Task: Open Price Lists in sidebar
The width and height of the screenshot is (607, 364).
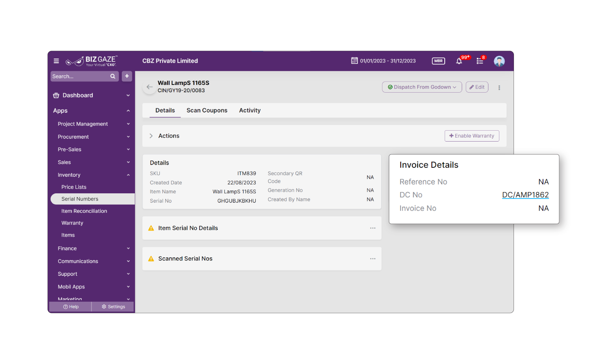Action: coord(74,187)
